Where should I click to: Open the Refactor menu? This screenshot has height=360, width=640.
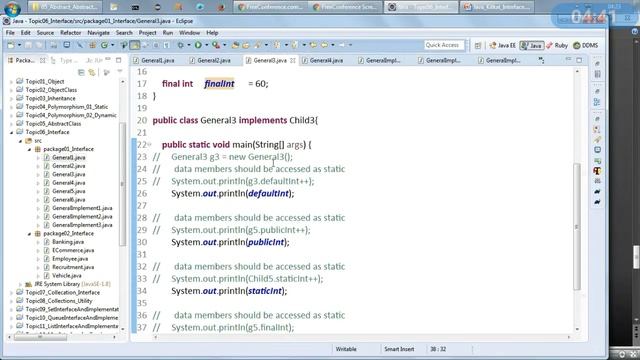click(x=71, y=33)
